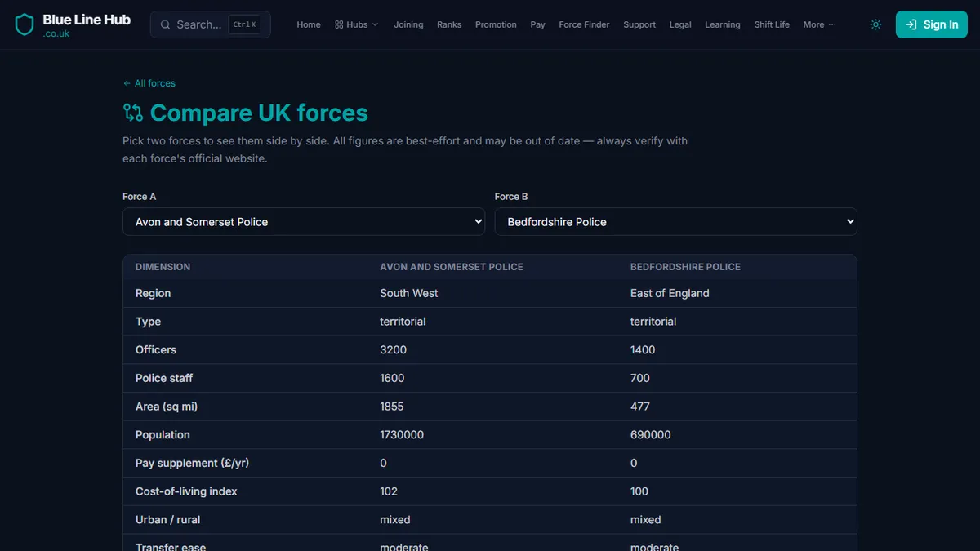Click the 102 cost-of-living value

[389, 491]
